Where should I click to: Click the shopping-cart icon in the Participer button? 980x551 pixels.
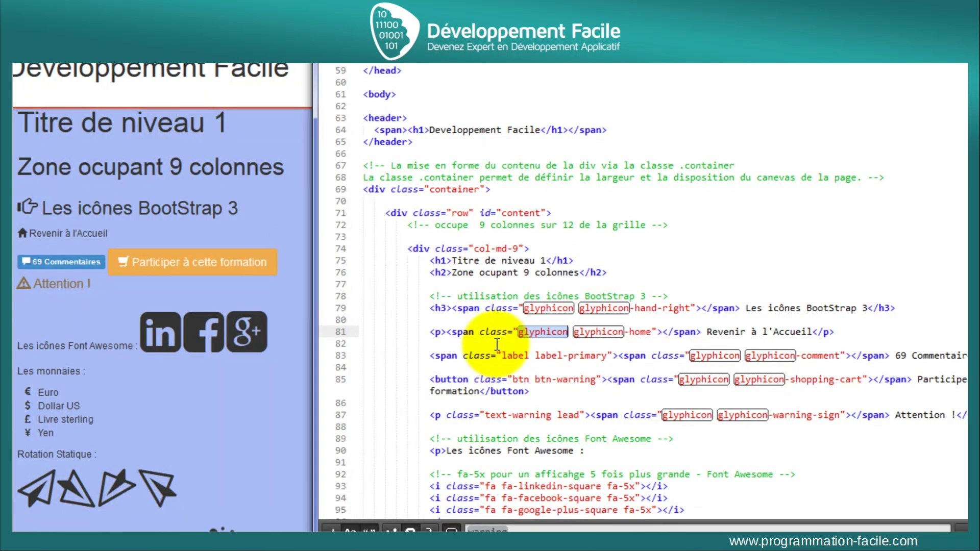point(124,261)
